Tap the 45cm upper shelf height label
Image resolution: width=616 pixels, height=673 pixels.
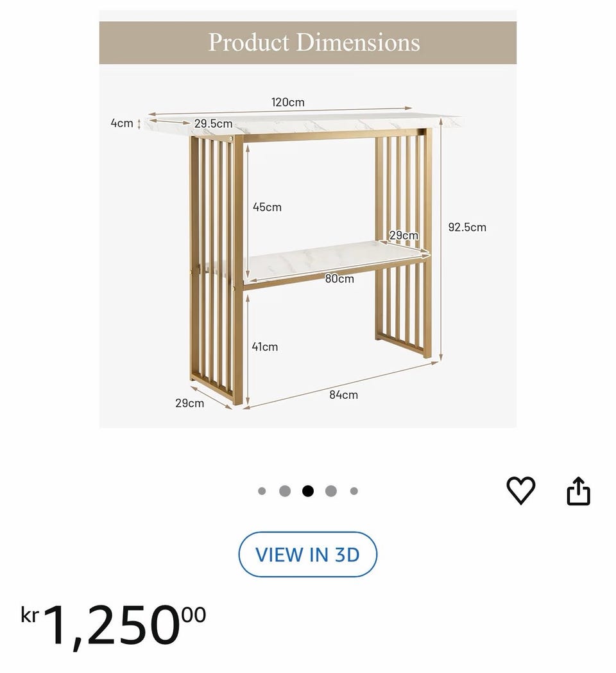point(267,207)
